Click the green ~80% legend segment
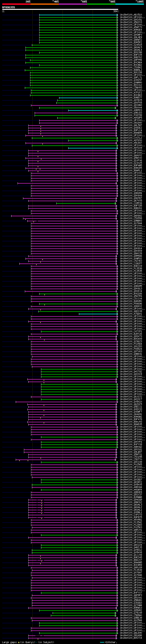This screenshot has height=644, width=146. click(101, 4)
